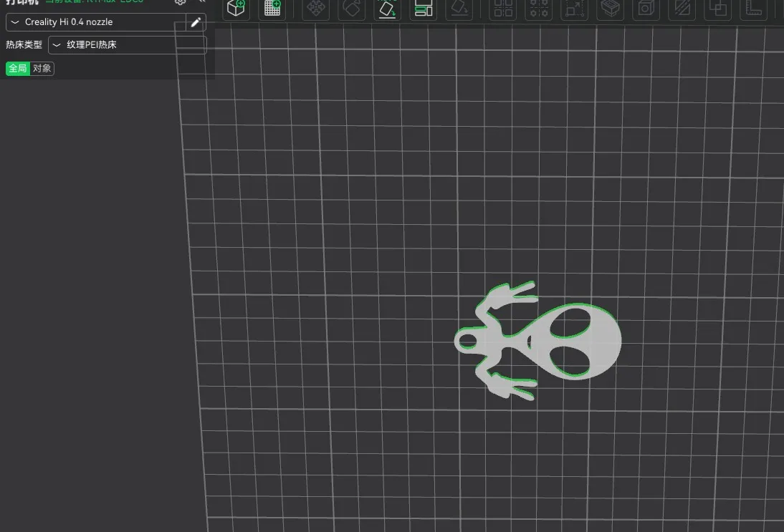Click the 热床类型 label

[24, 45]
